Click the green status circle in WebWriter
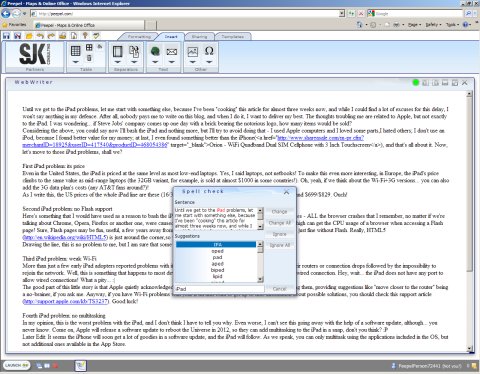Viewport: 480px width, 374px height. coord(416,82)
